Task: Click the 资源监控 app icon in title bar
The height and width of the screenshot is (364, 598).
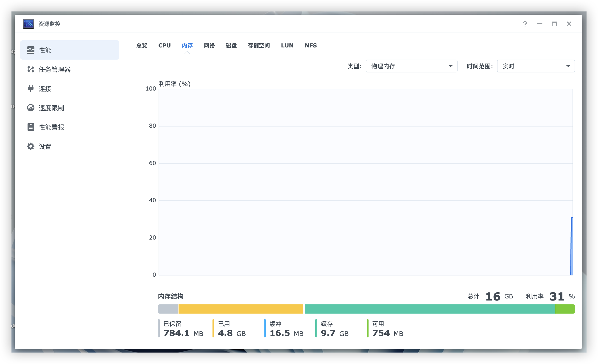Action: [28, 24]
